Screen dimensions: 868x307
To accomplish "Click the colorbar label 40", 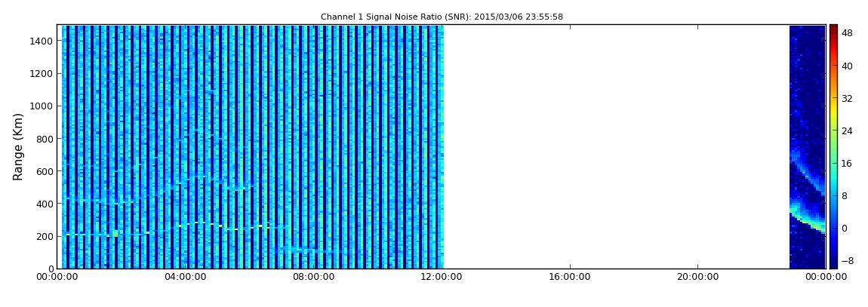I will click(847, 66).
